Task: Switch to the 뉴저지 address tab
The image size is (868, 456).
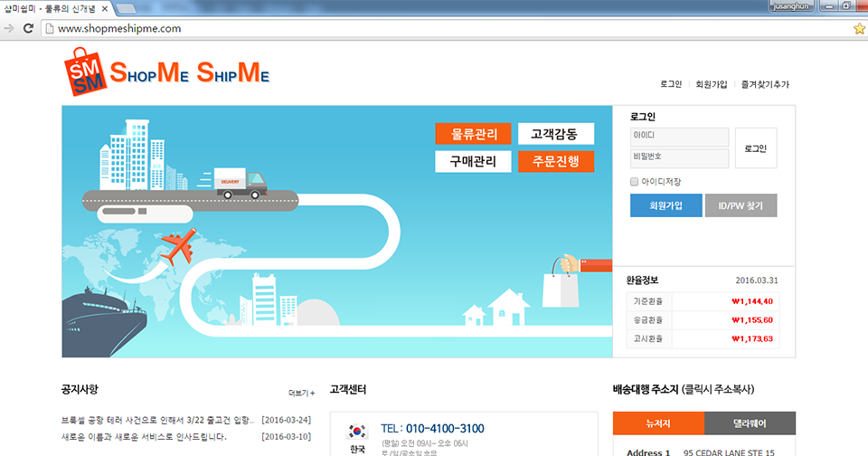Action: coord(658,423)
